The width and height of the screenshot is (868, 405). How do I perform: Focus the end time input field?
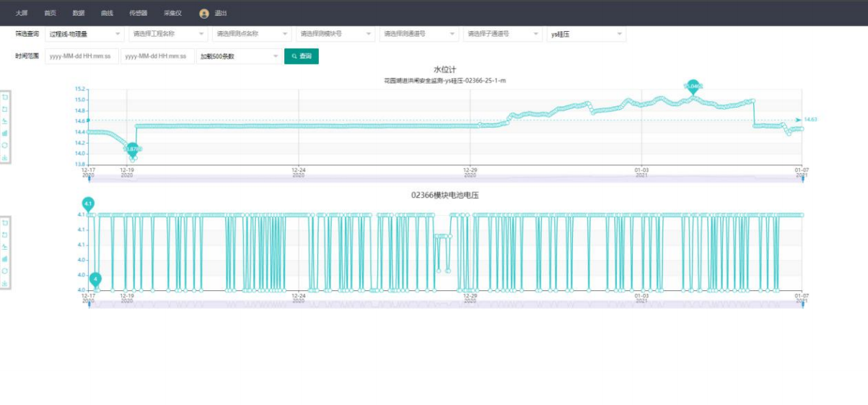click(157, 56)
